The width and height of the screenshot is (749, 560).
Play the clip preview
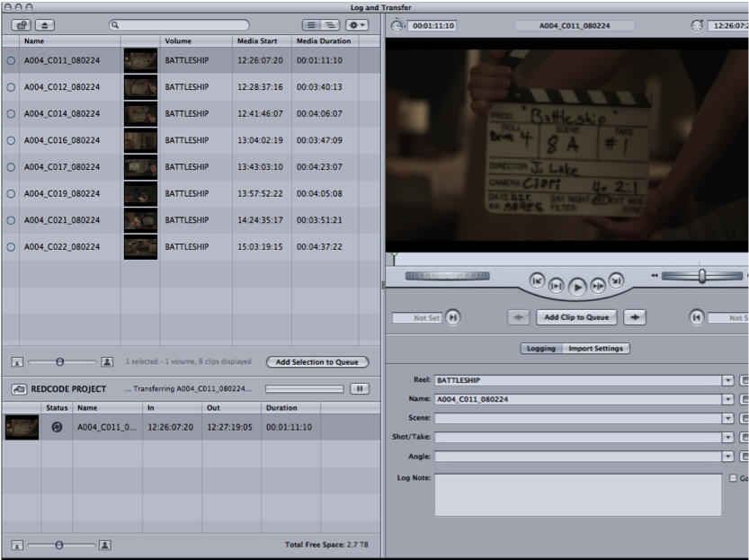click(x=577, y=287)
